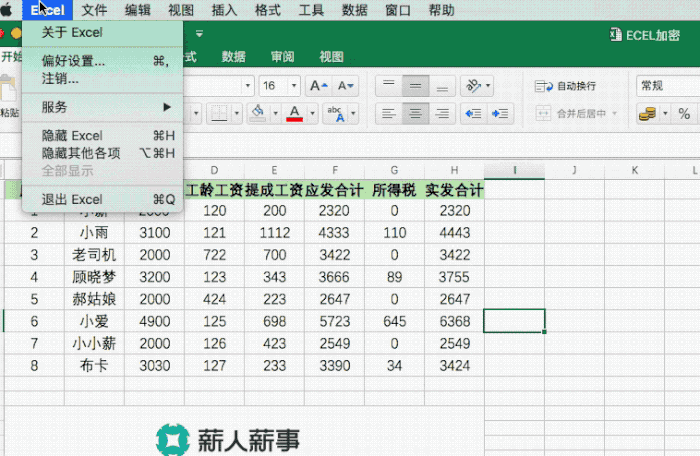Screen dimensions: 700x456
Task: Expand fill color options arrow
Action: [275, 113]
